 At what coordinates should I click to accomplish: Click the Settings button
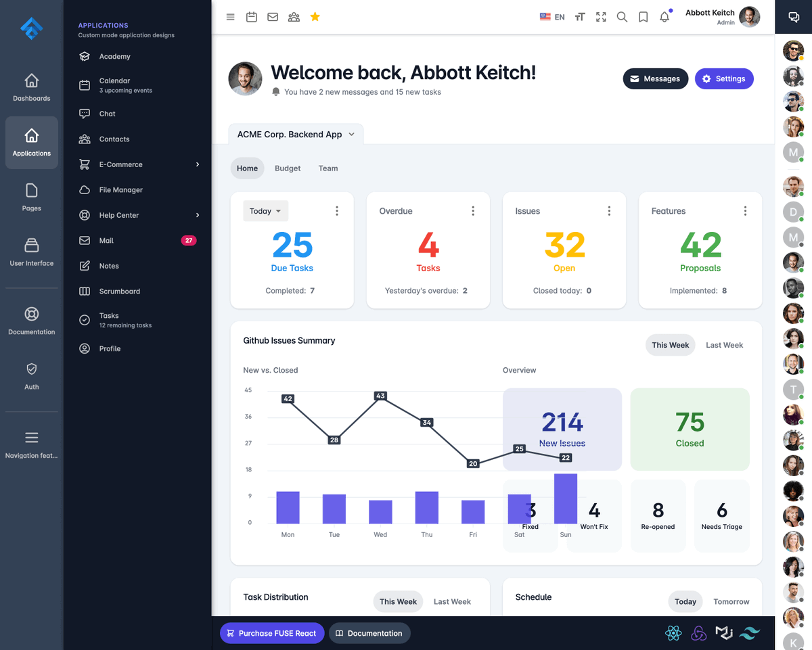coord(724,78)
